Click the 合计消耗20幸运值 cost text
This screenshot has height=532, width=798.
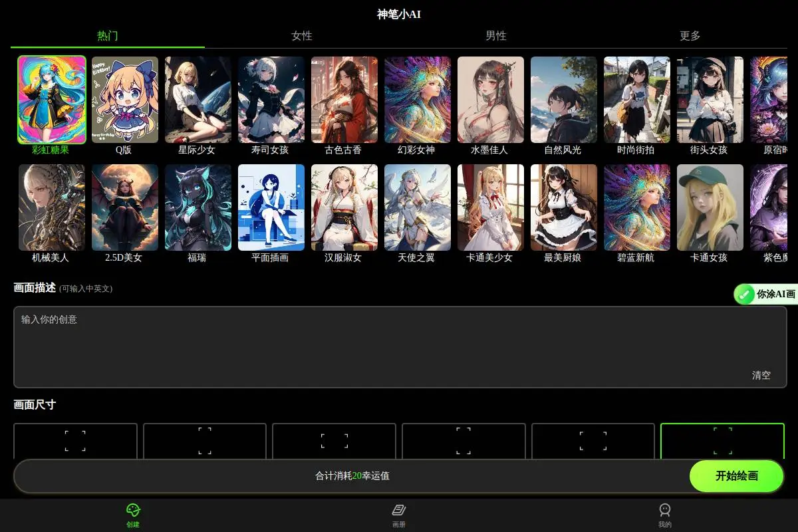tap(352, 476)
